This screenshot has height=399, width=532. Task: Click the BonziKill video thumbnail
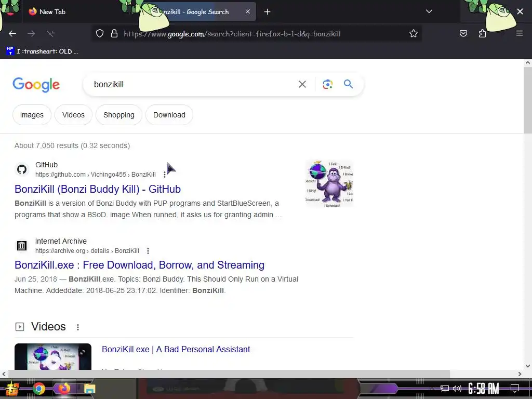click(x=53, y=356)
